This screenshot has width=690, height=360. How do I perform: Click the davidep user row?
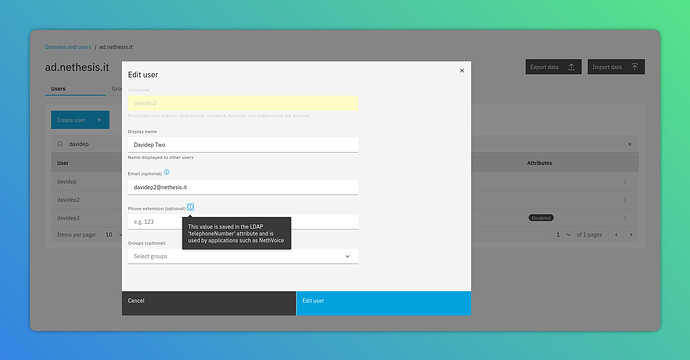(345, 181)
